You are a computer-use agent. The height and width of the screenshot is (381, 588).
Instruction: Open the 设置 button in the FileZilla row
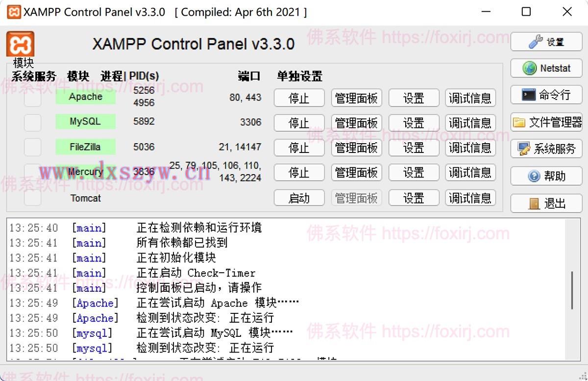[414, 148]
